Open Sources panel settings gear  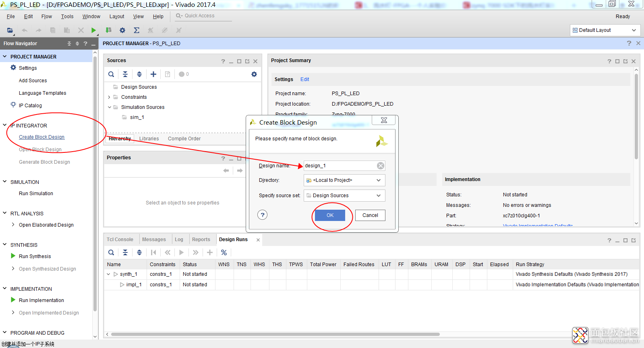click(254, 74)
